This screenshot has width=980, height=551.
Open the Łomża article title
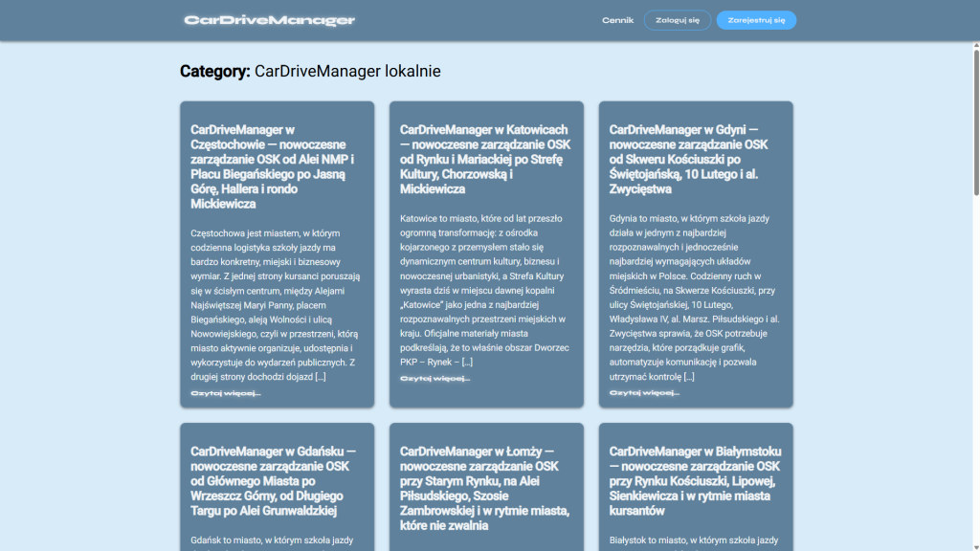click(486, 488)
